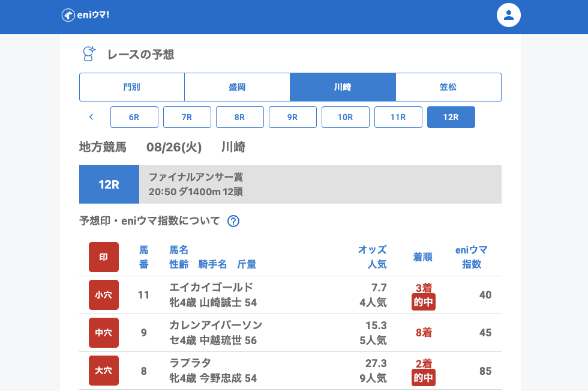Choose race 6R button

[x=134, y=117]
